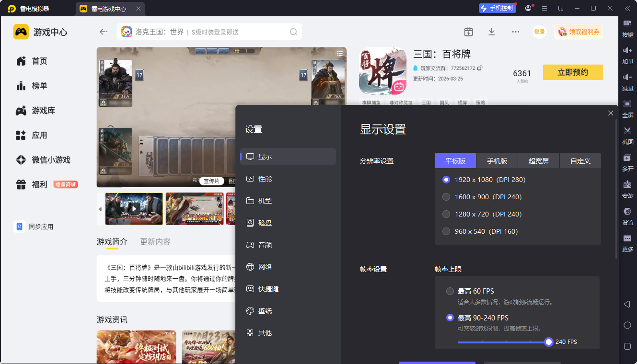Select 1600 x 900 resolution
The height and width of the screenshot is (364, 637).
point(446,197)
